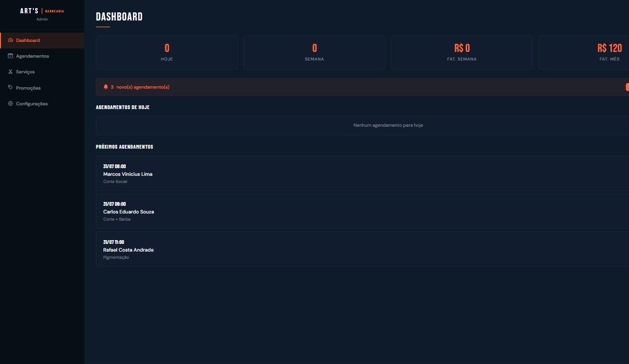Click the "31/07 09:00" appointment time
Image resolution: width=629 pixels, height=364 pixels.
point(114,204)
